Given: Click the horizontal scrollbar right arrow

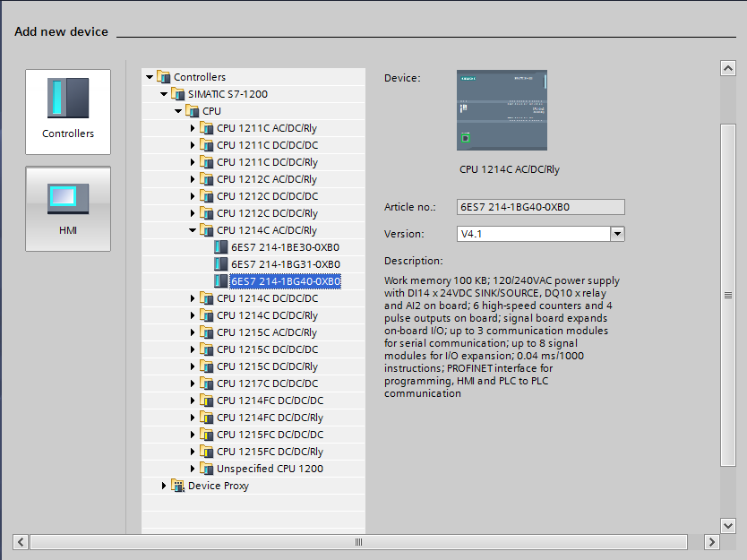Looking at the screenshot, I should [x=712, y=542].
